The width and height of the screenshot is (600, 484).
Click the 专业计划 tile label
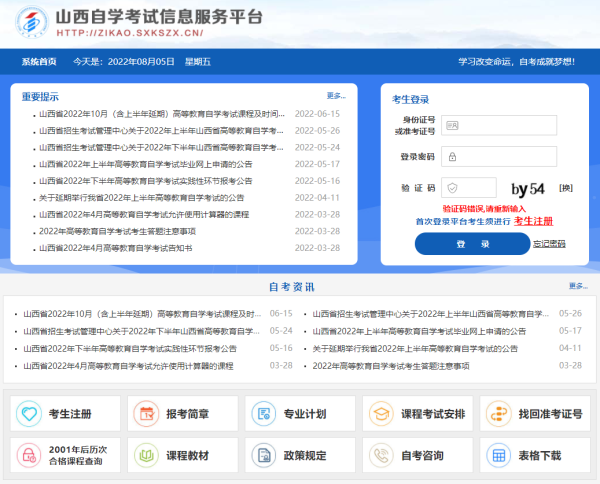[x=305, y=414]
